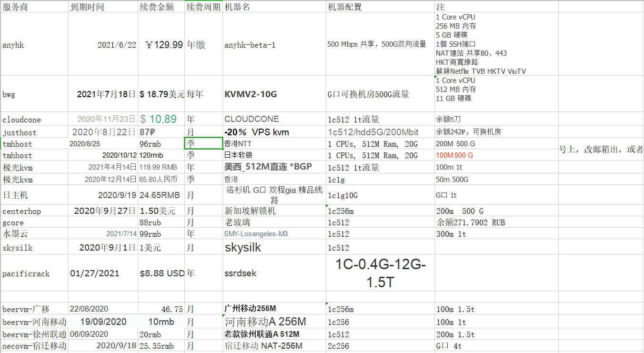Select the 机器配置 header cell
This screenshot has width=644, height=353.
tap(380, 7)
